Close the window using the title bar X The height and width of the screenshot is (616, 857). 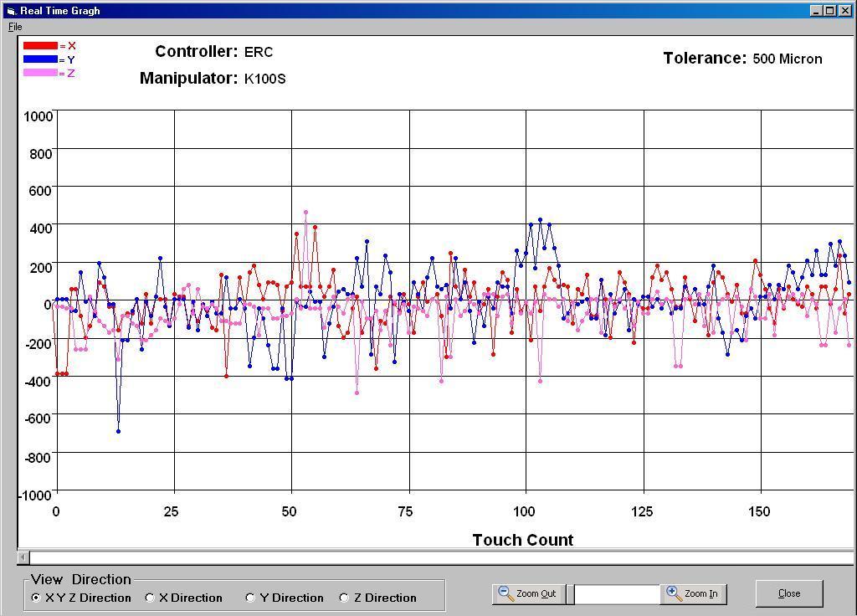coord(844,11)
